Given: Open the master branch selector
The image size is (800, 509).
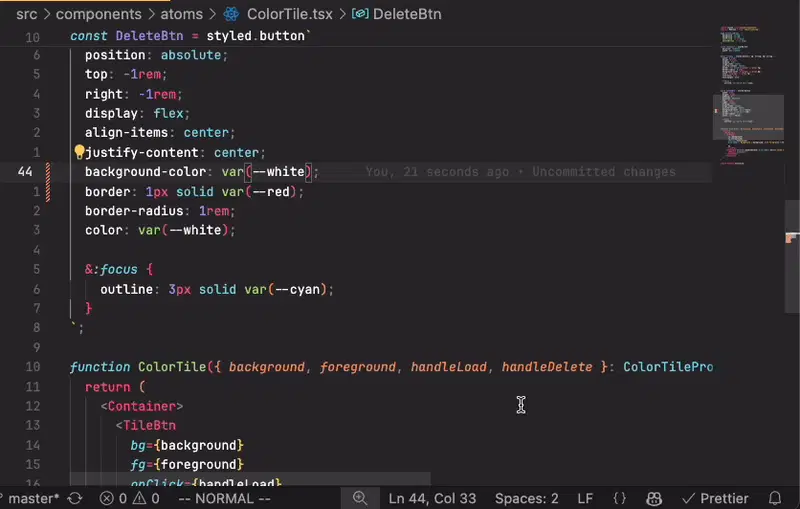Looking at the screenshot, I should pos(32,498).
